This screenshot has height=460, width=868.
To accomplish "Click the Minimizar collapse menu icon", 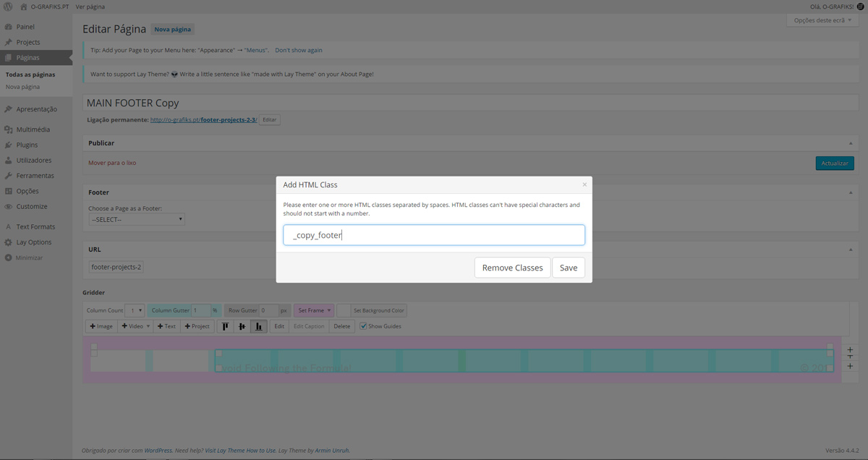I will click(x=9, y=257).
